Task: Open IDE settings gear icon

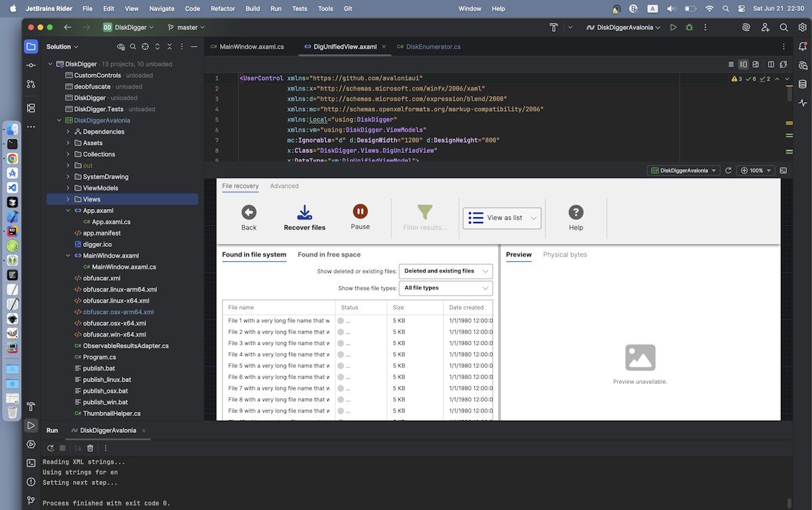Action: [x=803, y=28]
